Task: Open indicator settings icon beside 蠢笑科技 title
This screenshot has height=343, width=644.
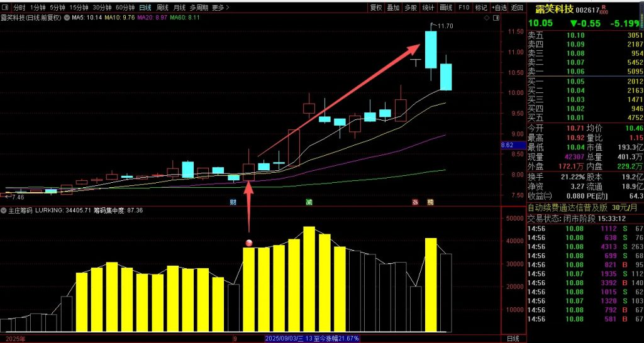Action: (66, 18)
